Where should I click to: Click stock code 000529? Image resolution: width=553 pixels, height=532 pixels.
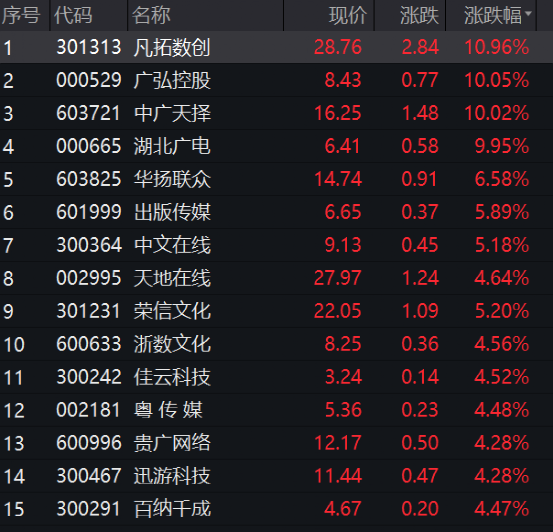click(89, 80)
